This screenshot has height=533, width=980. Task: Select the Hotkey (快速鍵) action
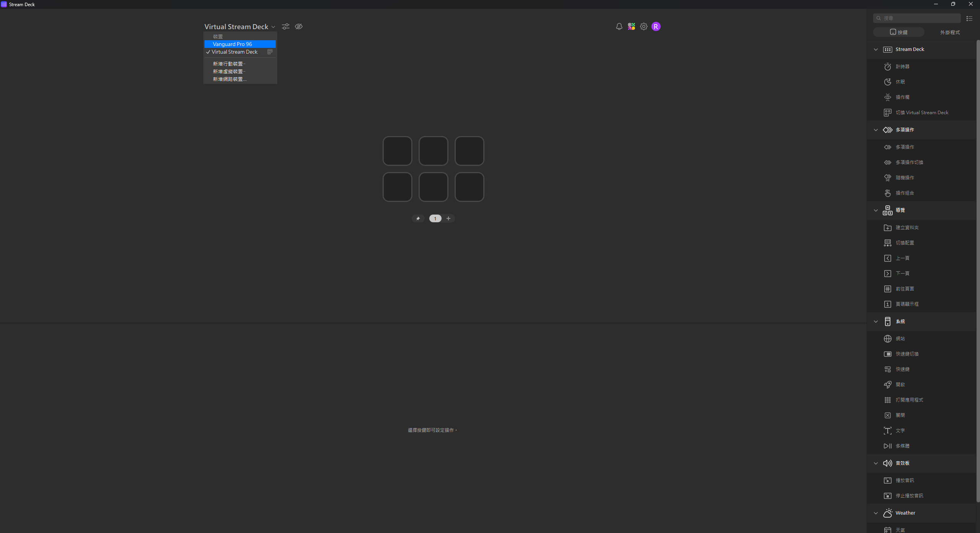[902, 369]
